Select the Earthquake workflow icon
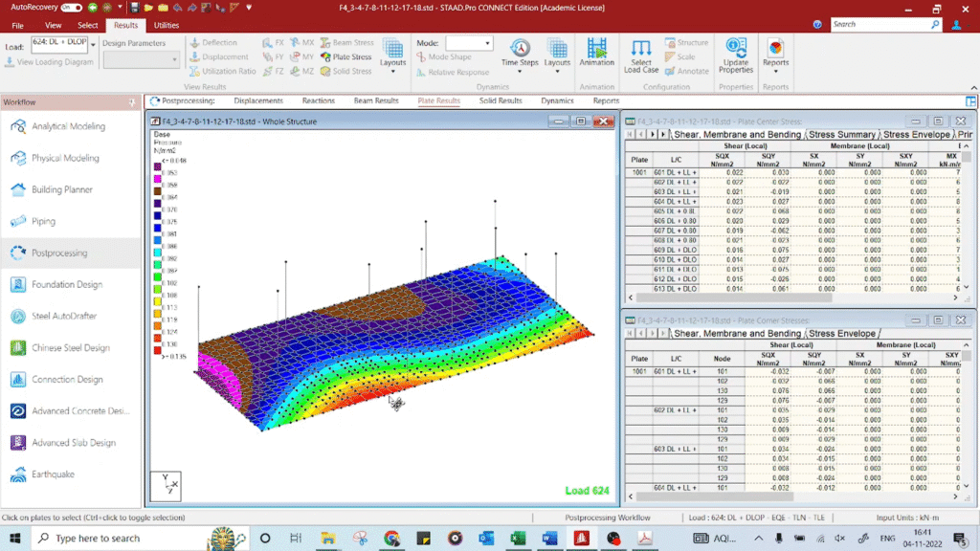 [x=18, y=474]
